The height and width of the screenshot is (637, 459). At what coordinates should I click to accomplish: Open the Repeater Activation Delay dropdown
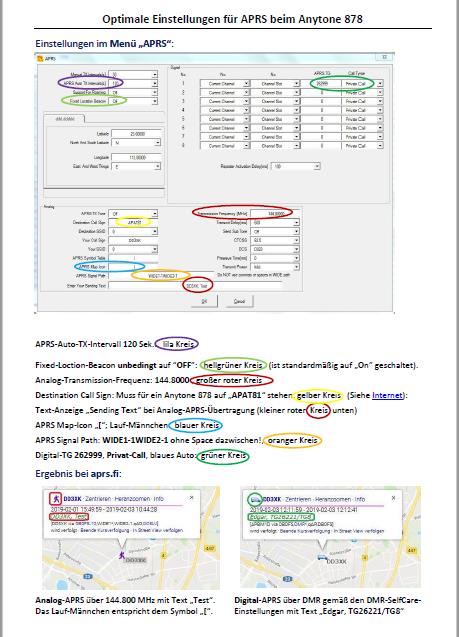tap(317, 167)
